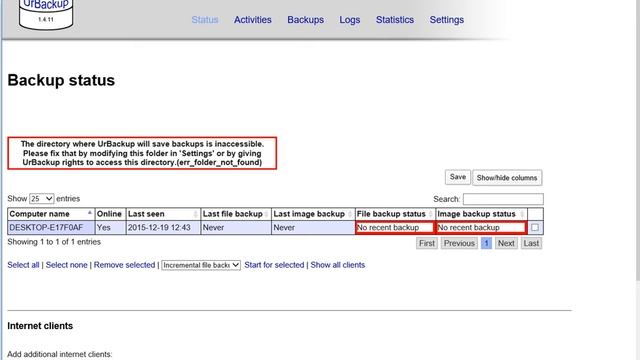Click the inaccessible directory error message
The image size is (640, 360).
pos(142,153)
